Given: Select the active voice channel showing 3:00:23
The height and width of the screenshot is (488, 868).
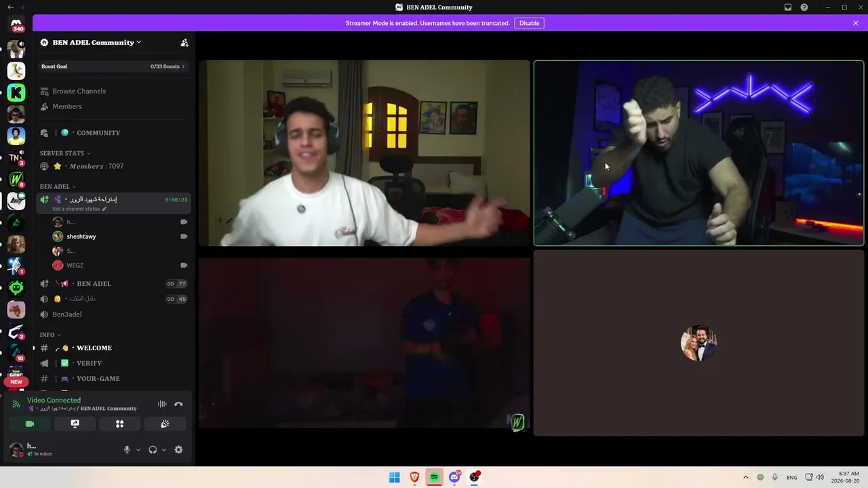Looking at the screenshot, I should (x=113, y=203).
